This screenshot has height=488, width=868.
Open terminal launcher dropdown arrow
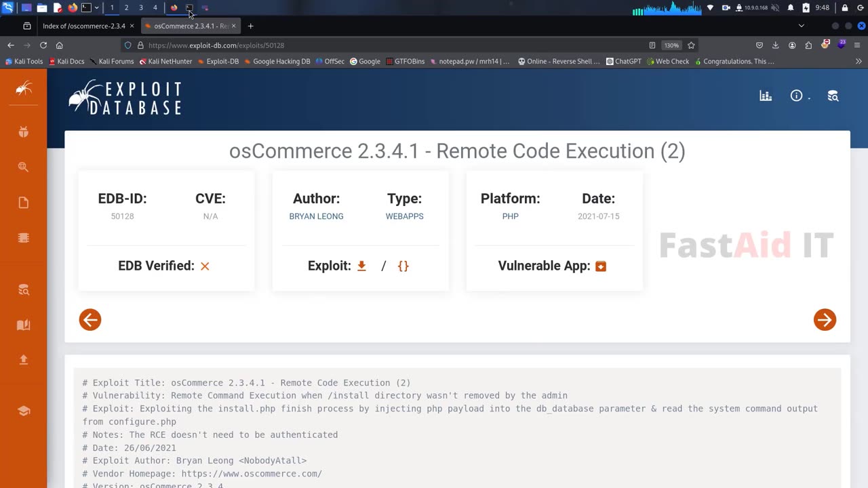[97, 8]
